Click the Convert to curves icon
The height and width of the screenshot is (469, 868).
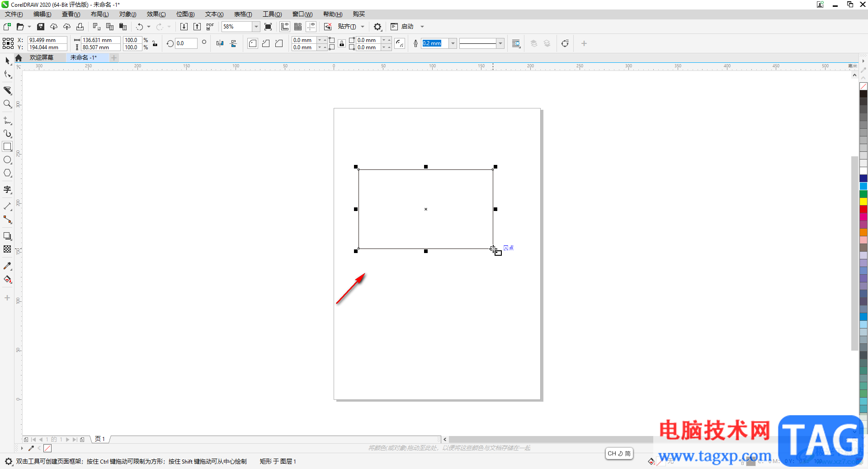click(x=565, y=43)
